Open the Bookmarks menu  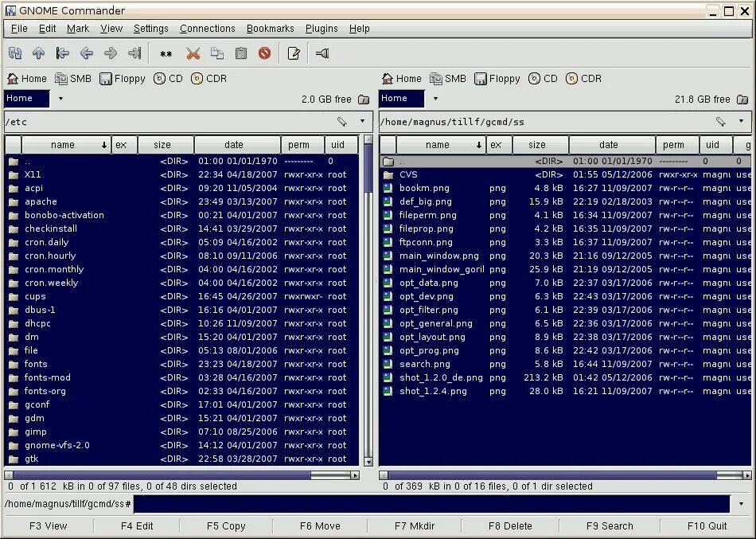pos(270,28)
